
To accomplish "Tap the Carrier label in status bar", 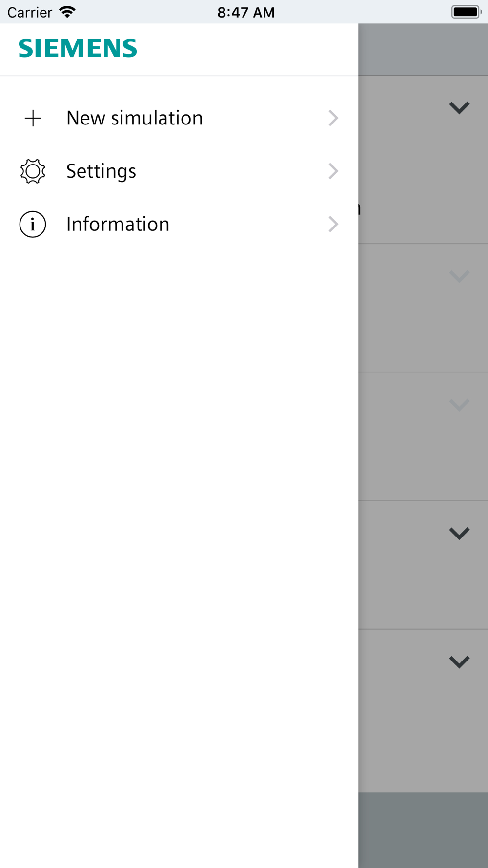I will coord(30,12).
